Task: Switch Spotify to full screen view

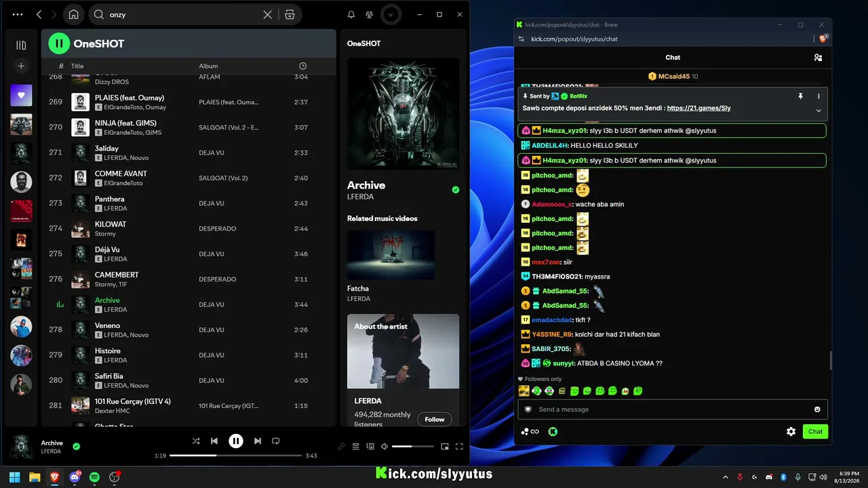Action: click(459, 447)
